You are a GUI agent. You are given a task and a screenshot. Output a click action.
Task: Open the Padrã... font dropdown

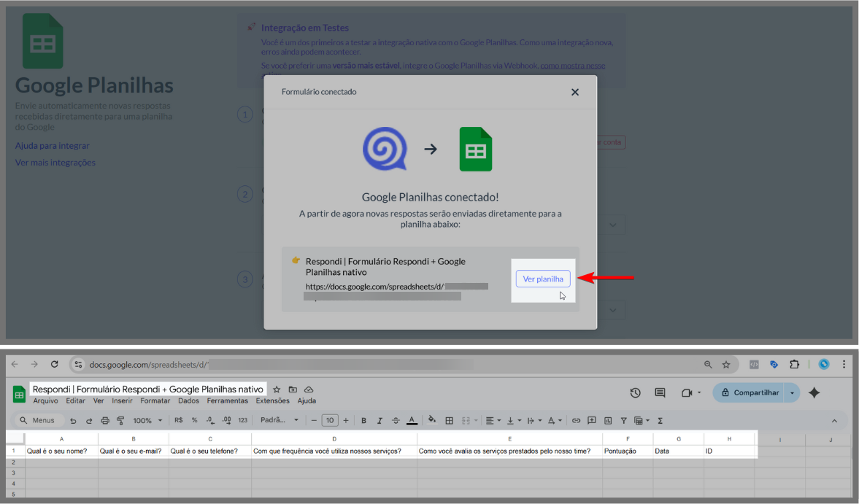(280, 420)
